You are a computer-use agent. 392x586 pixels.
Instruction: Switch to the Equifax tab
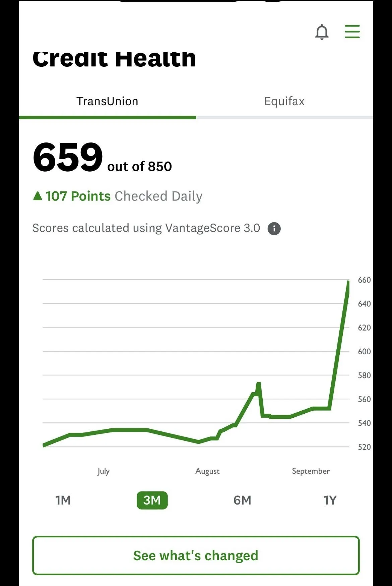(x=284, y=101)
